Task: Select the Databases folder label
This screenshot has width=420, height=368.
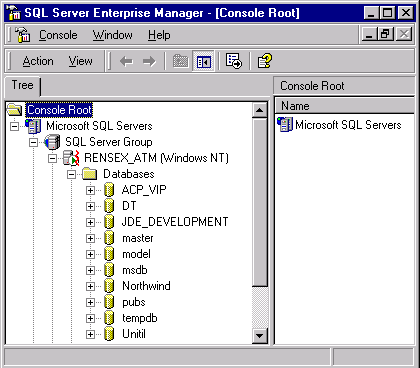Action: (x=129, y=174)
